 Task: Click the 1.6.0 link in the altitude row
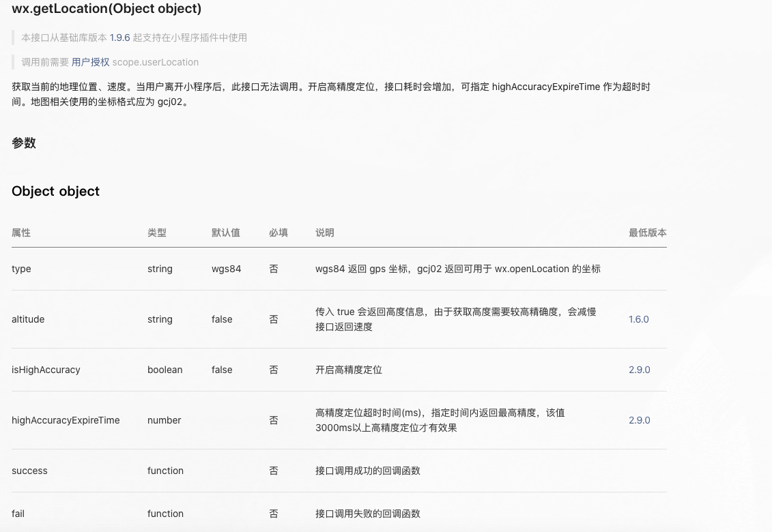point(638,319)
